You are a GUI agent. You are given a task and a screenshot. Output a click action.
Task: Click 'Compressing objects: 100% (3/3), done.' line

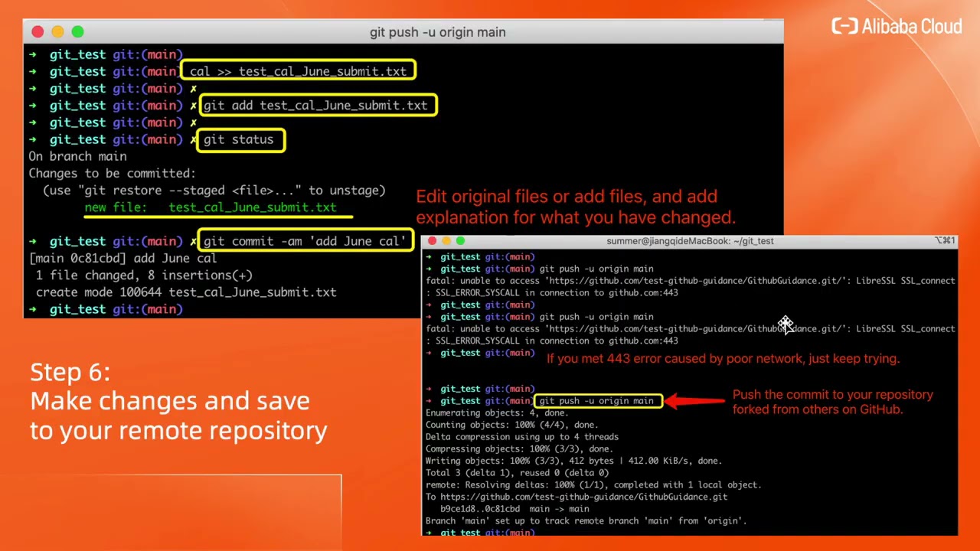tap(519, 449)
